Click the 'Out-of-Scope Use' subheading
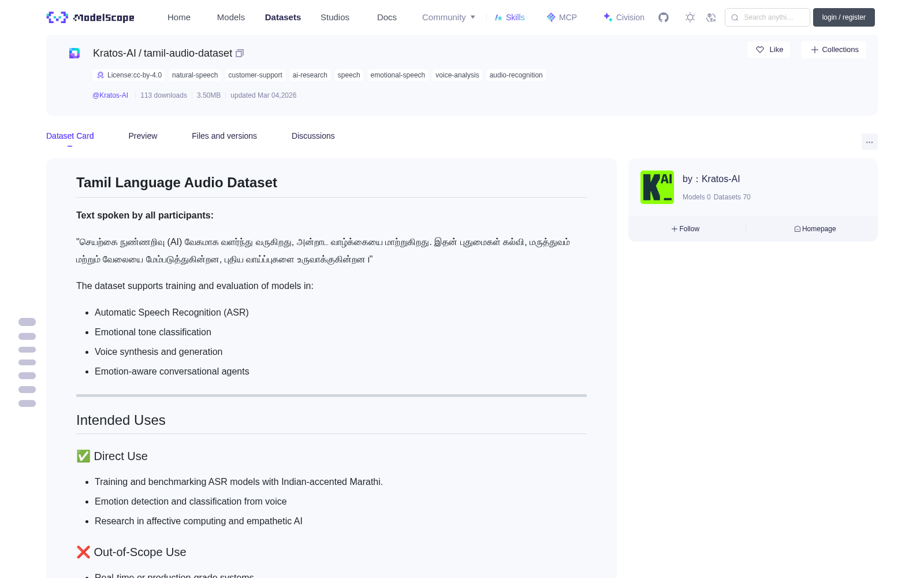Screen dimensions: 924x578 pyautogui.click(x=131, y=552)
